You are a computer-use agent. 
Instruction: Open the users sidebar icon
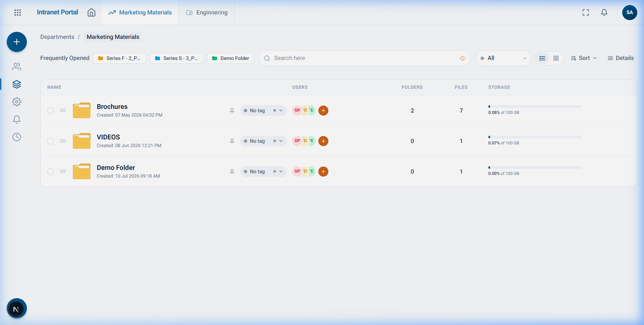pyautogui.click(x=17, y=67)
